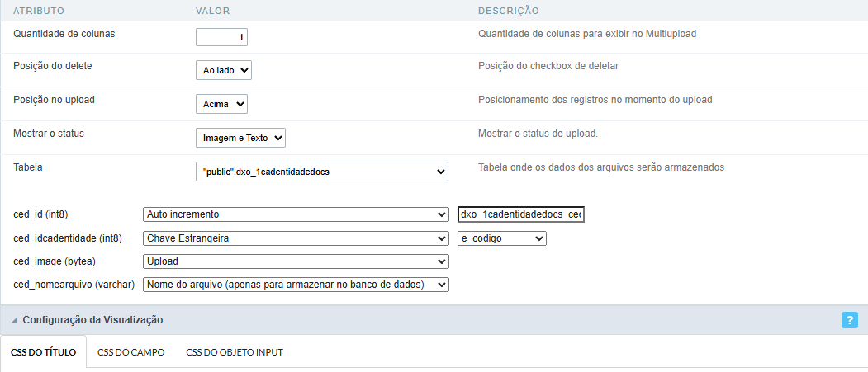
Task: Open the ced_idcadentidade Chave Estrangeira dropdown
Action: pos(296,238)
